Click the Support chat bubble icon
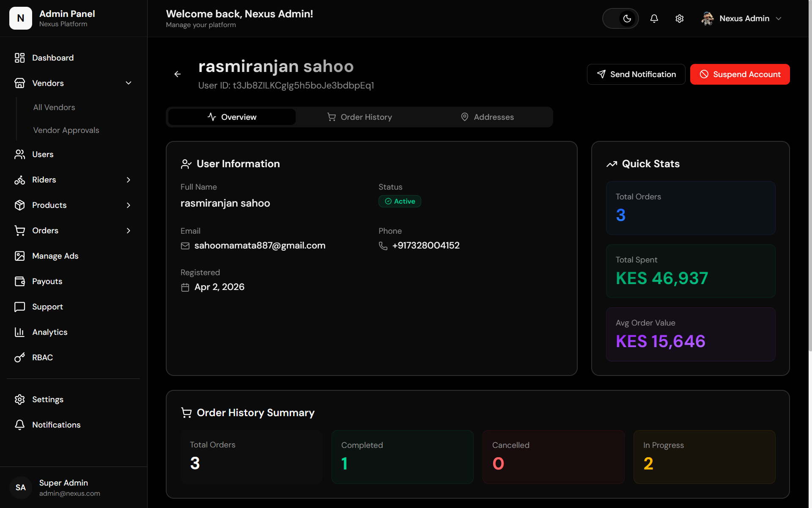Image resolution: width=812 pixels, height=508 pixels. click(x=20, y=307)
